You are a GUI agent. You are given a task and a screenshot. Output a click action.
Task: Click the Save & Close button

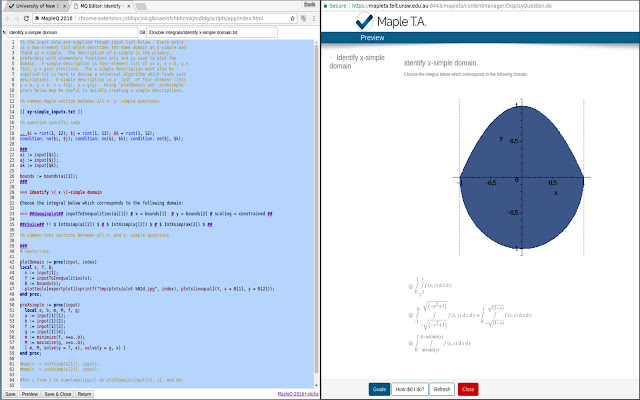tap(58, 394)
